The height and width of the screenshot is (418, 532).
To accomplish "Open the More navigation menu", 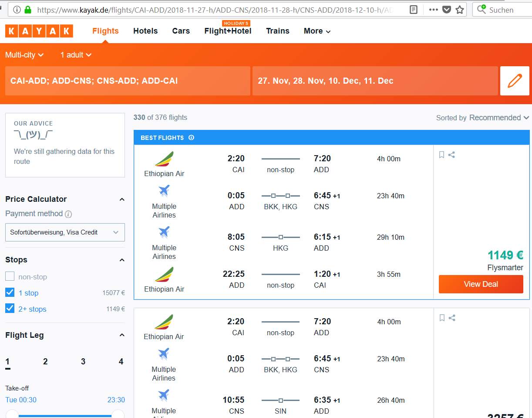I will (x=317, y=31).
